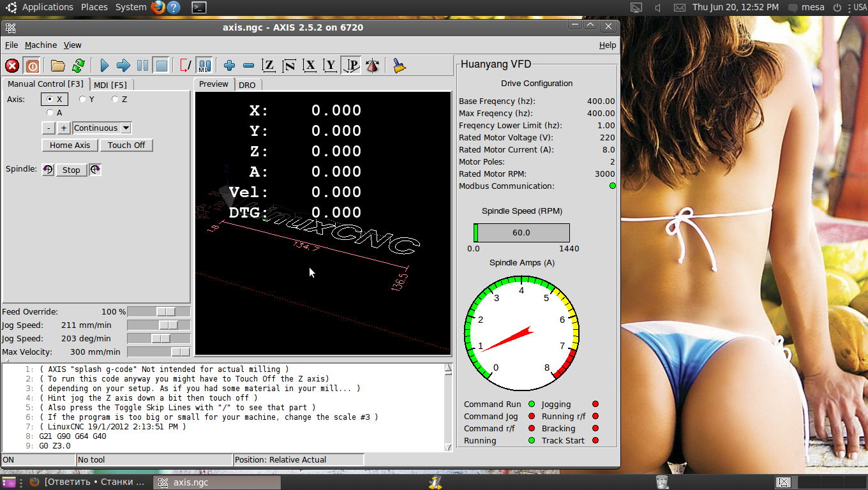Switch to rotated Z view
This screenshot has height=490, width=868.
coord(289,66)
